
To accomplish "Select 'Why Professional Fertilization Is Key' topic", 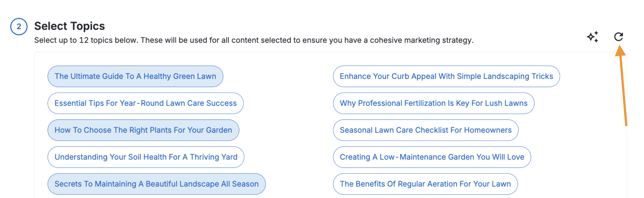I will pos(434,103).
